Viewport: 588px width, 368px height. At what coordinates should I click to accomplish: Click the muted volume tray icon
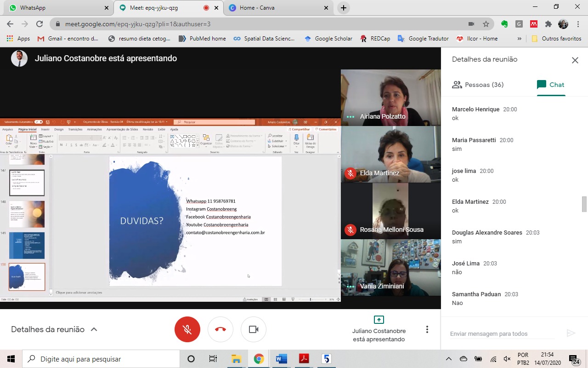[x=507, y=359]
